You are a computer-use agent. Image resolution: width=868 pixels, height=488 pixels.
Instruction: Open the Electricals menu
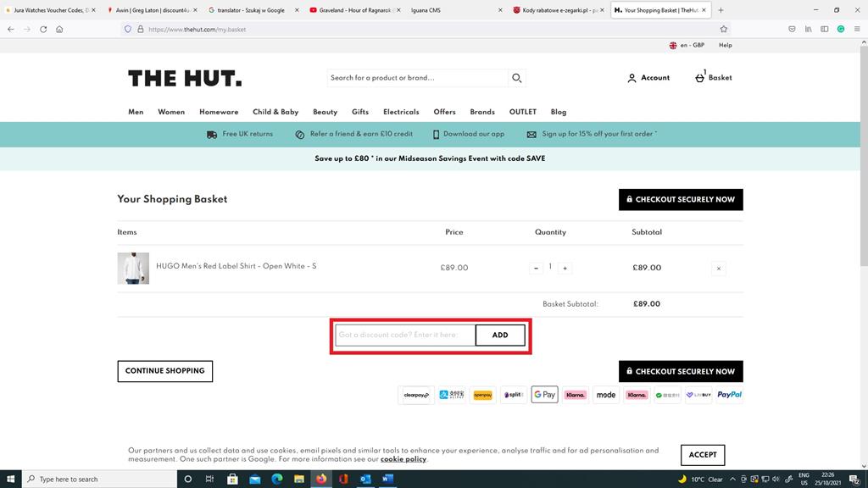[x=401, y=112]
